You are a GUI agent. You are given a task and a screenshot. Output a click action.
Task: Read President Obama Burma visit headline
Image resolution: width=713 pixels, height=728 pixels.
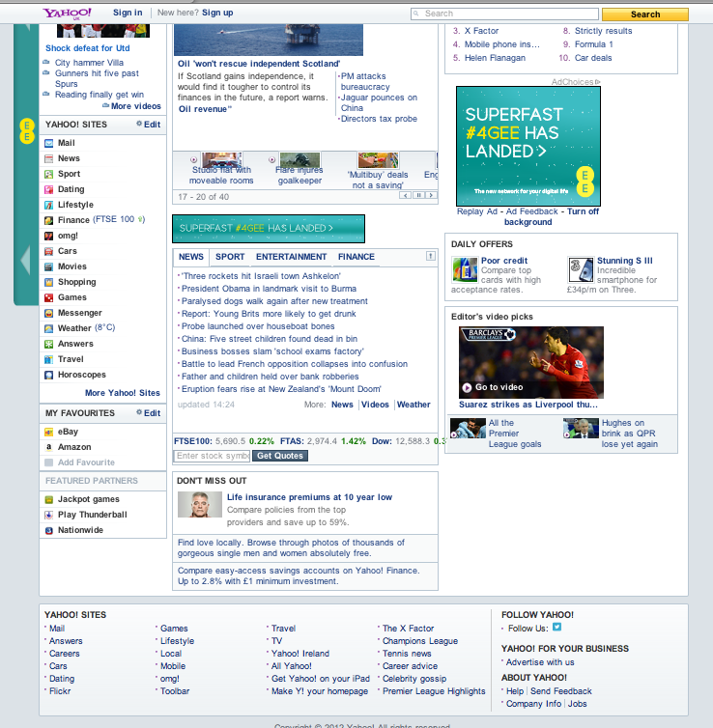269,289
